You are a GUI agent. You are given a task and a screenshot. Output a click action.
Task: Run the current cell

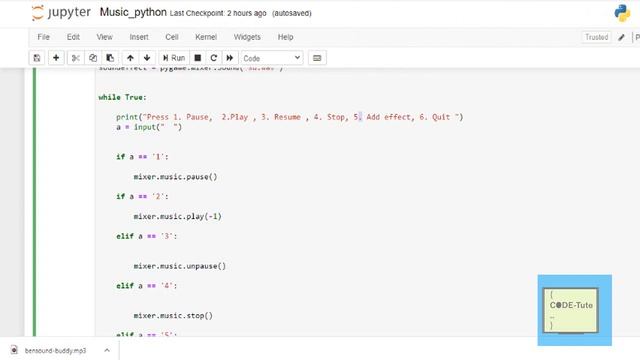pos(174,58)
